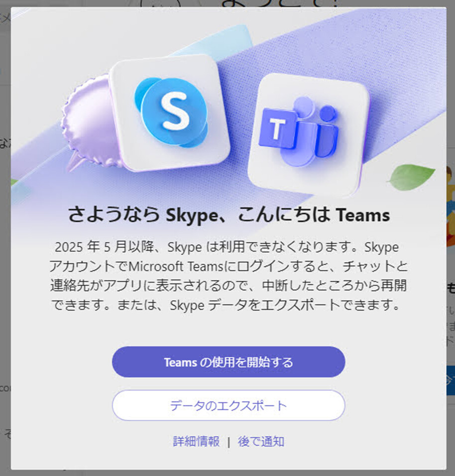Start using Teams with the purple button
Screen dimensions: 455x476
[x=228, y=362]
